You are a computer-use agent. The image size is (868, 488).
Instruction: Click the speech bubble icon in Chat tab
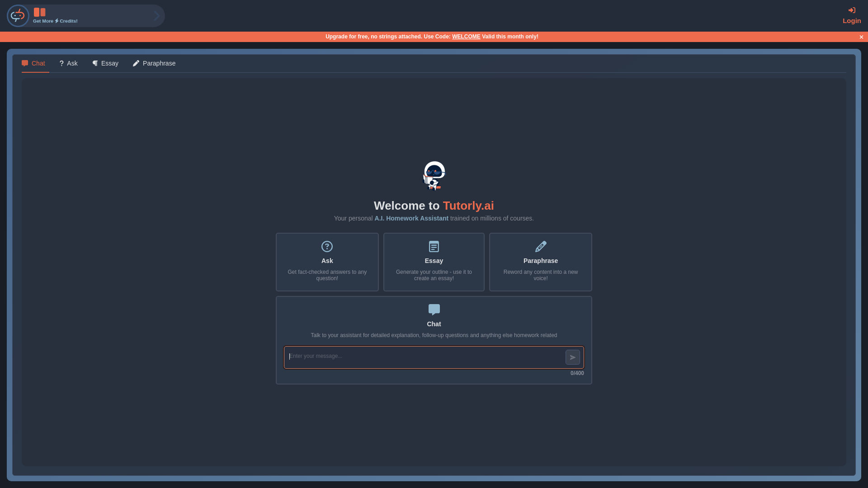click(x=25, y=63)
